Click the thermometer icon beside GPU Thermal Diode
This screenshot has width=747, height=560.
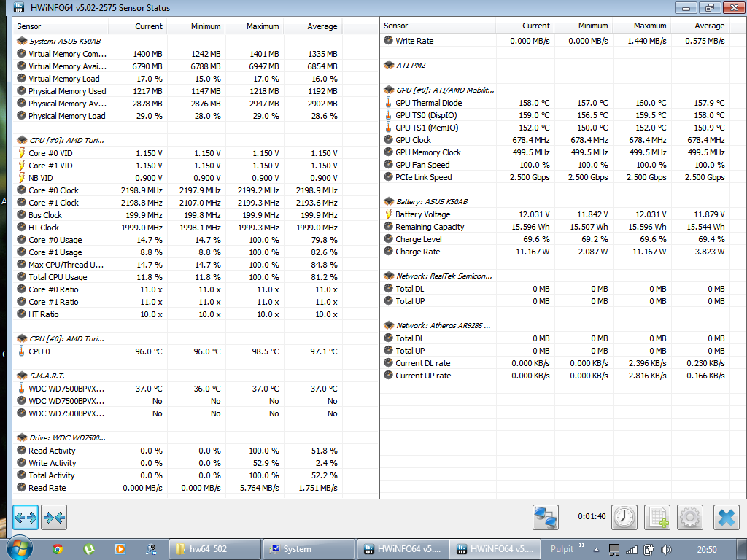point(388,102)
